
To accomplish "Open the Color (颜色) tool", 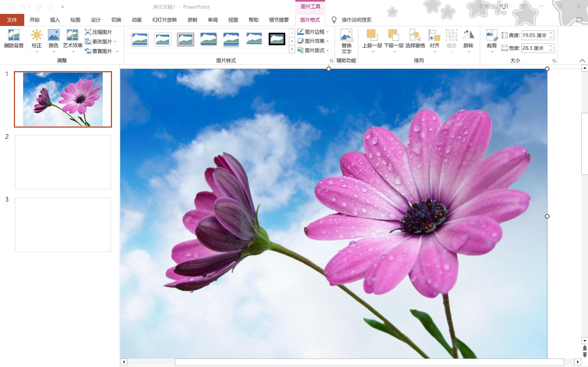I will (53, 35).
